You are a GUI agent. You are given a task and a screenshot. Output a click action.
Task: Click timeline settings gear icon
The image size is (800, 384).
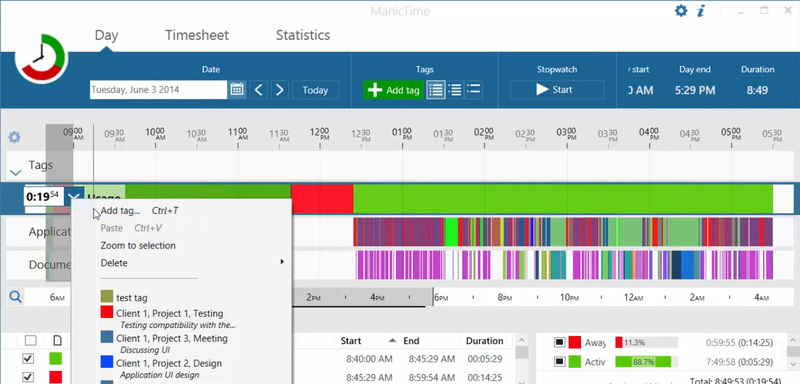14,137
